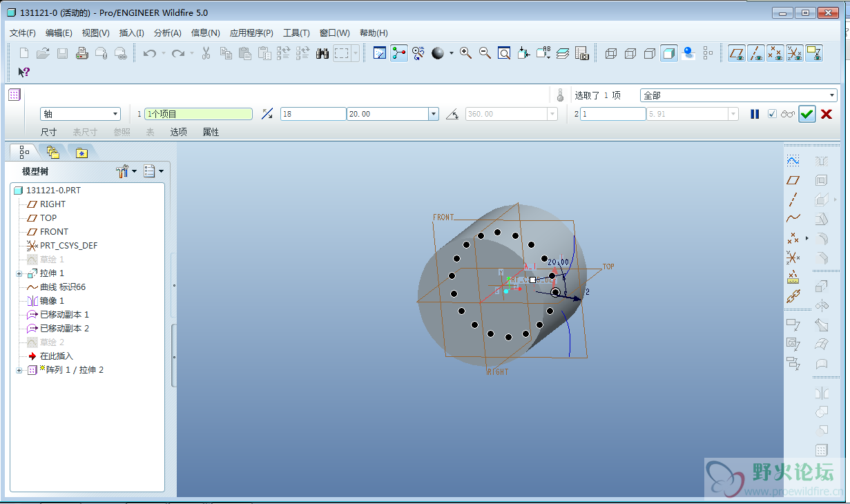Click the sketch tool icon in right toolbar
This screenshot has width=850, height=504.
point(793,161)
